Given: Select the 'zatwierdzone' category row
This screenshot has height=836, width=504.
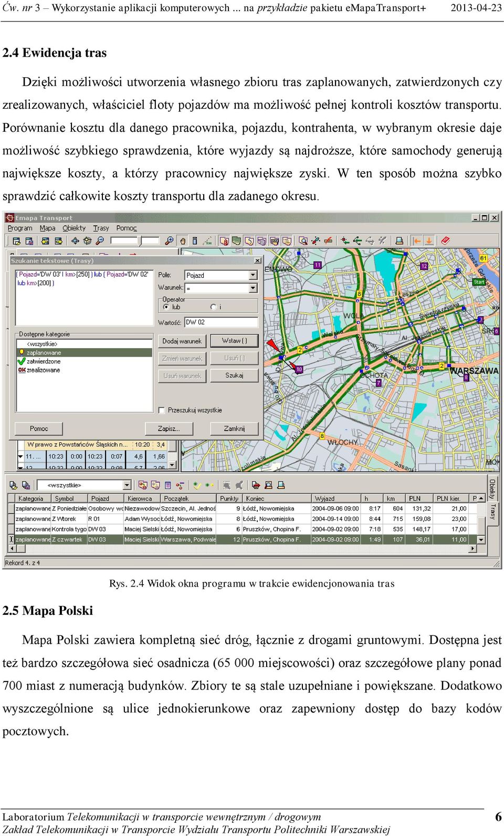Looking at the screenshot, I should click(84, 361).
